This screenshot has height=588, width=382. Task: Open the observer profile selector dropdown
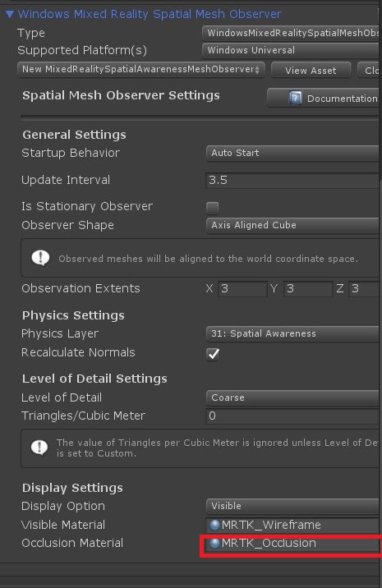141,69
